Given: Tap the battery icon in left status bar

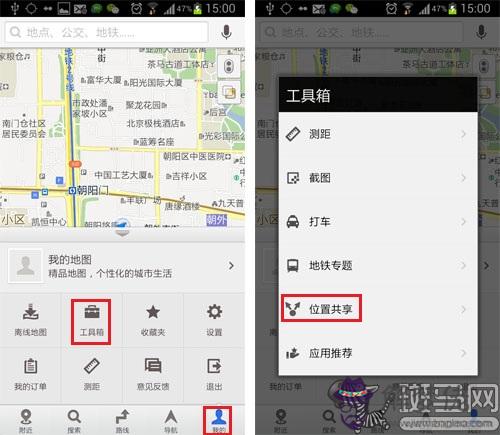Looking at the screenshot, I should tap(197, 8).
